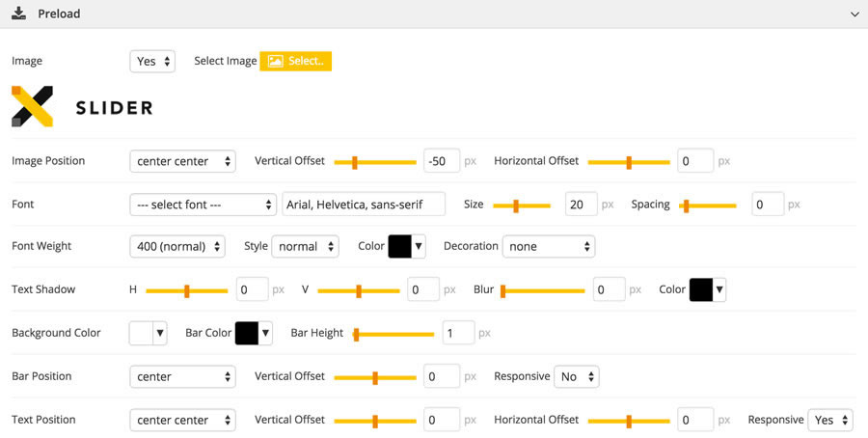Open the select font dropdown
Image resolution: width=868 pixels, height=438 pixels.
tap(203, 205)
